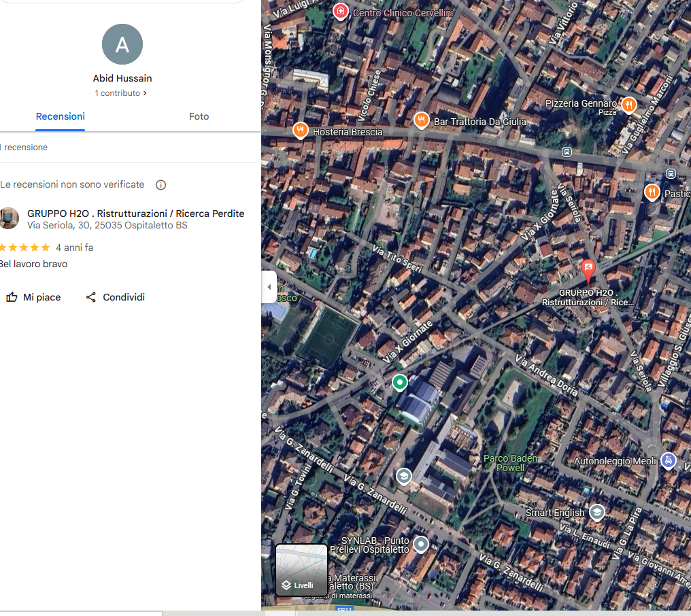The height and width of the screenshot is (616, 691).
Task: Collapse the side panel arrow
Action: click(269, 287)
